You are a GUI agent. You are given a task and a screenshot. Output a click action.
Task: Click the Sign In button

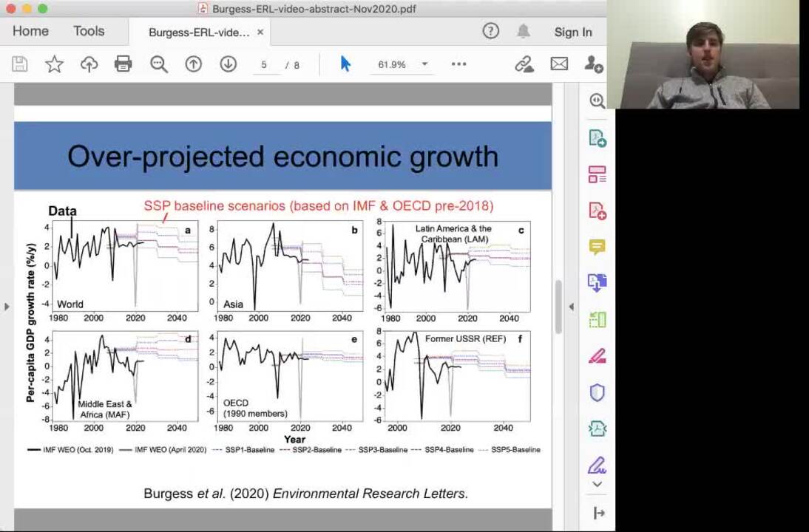(x=572, y=32)
